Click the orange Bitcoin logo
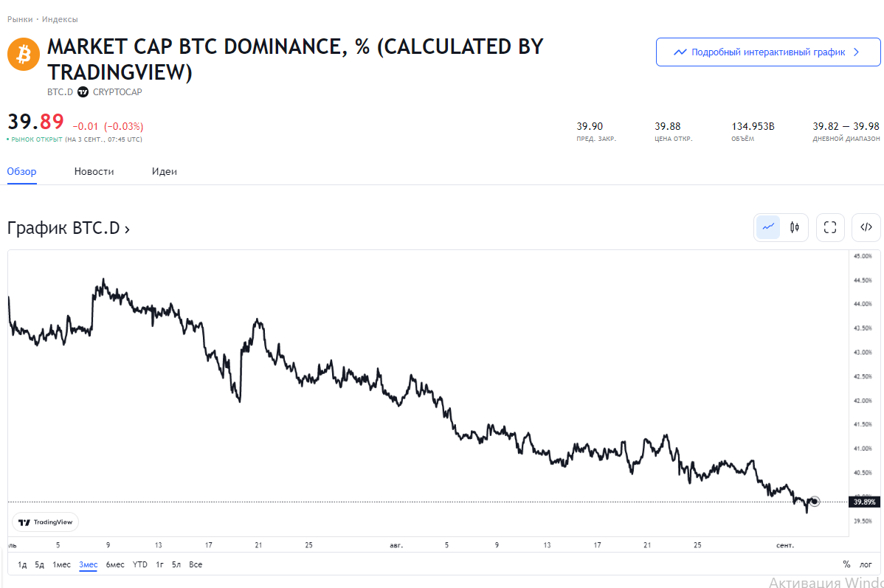 point(23,55)
